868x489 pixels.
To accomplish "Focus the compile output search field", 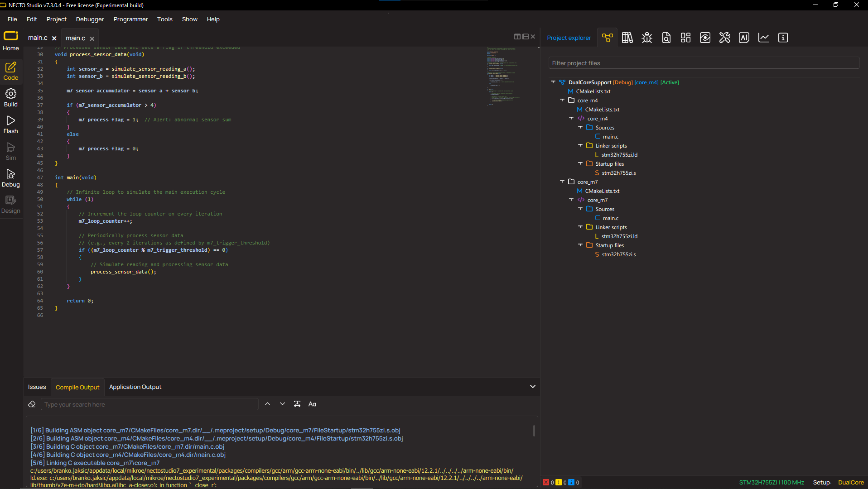I will tap(149, 404).
